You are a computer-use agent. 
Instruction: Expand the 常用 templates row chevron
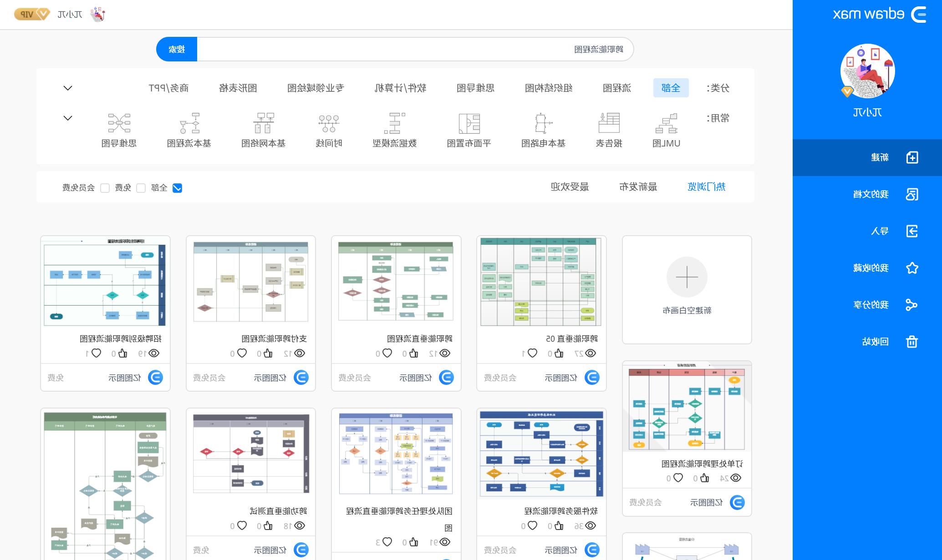pos(68,118)
